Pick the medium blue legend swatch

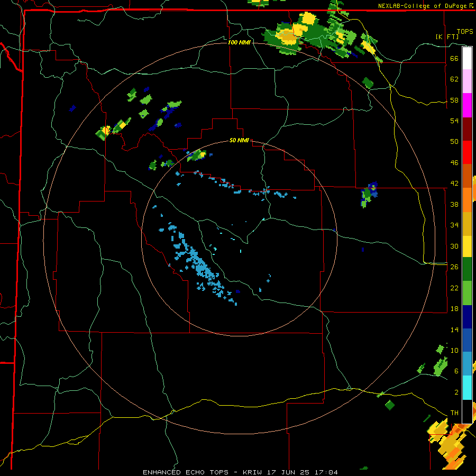click(x=467, y=340)
